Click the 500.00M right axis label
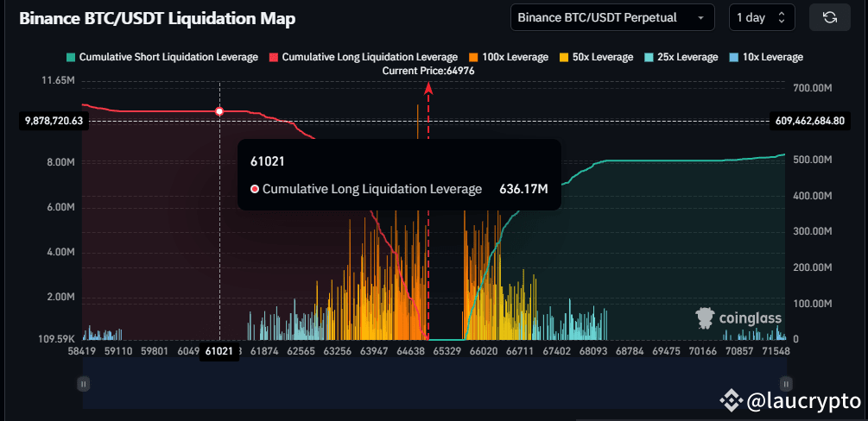Screen dimensions: 868x421 click(813, 160)
